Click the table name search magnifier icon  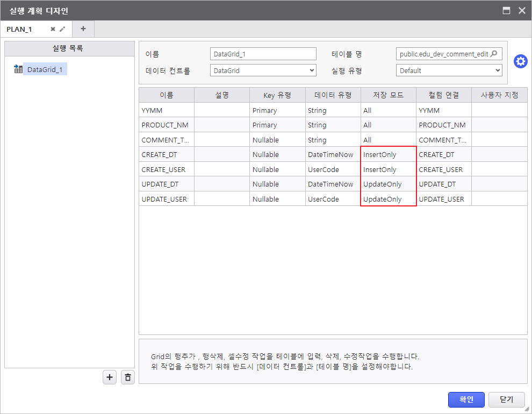pyautogui.click(x=494, y=54)
